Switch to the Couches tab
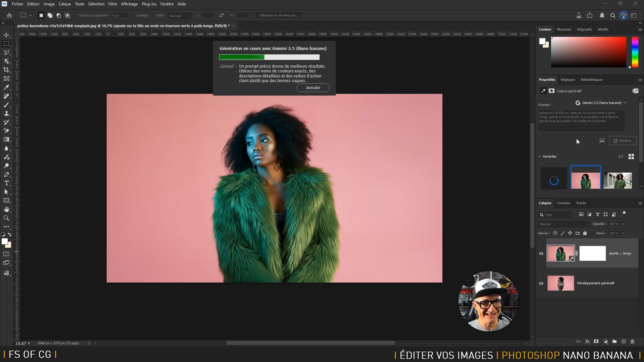Image resolution: width=644 pixels, height=362 pixels. tap(563, 203)
